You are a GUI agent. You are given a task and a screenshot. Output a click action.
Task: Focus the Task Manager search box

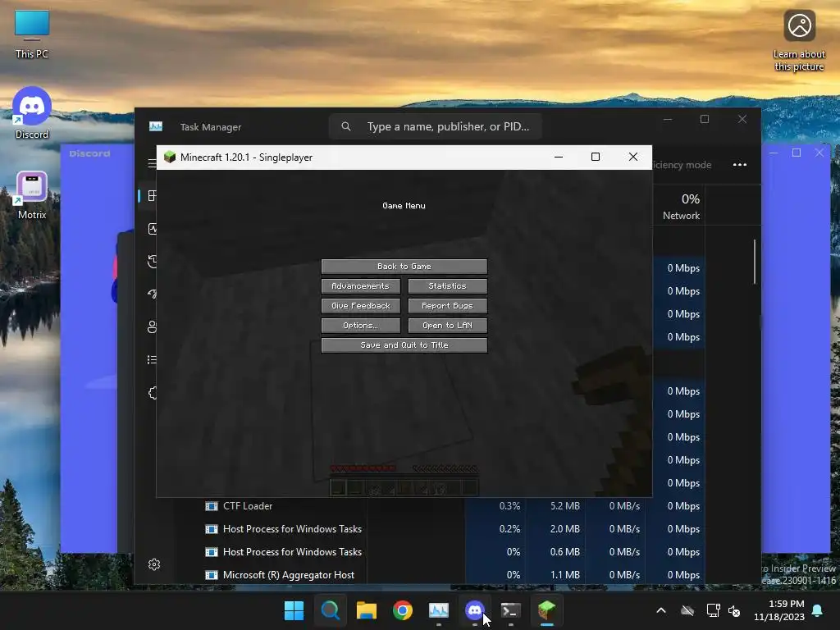pyautogui.click(x=435, y=127)
